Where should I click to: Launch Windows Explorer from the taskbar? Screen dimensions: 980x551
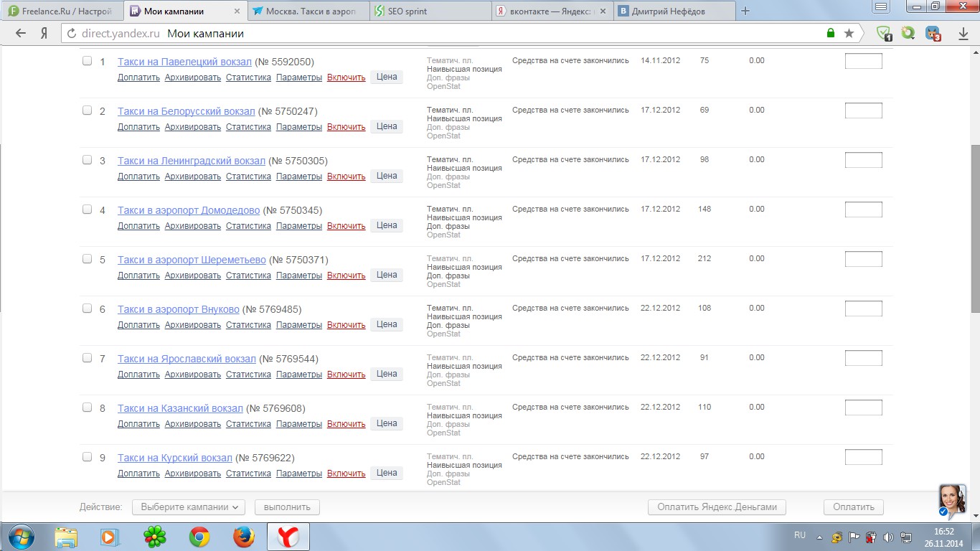click(66, 537)
